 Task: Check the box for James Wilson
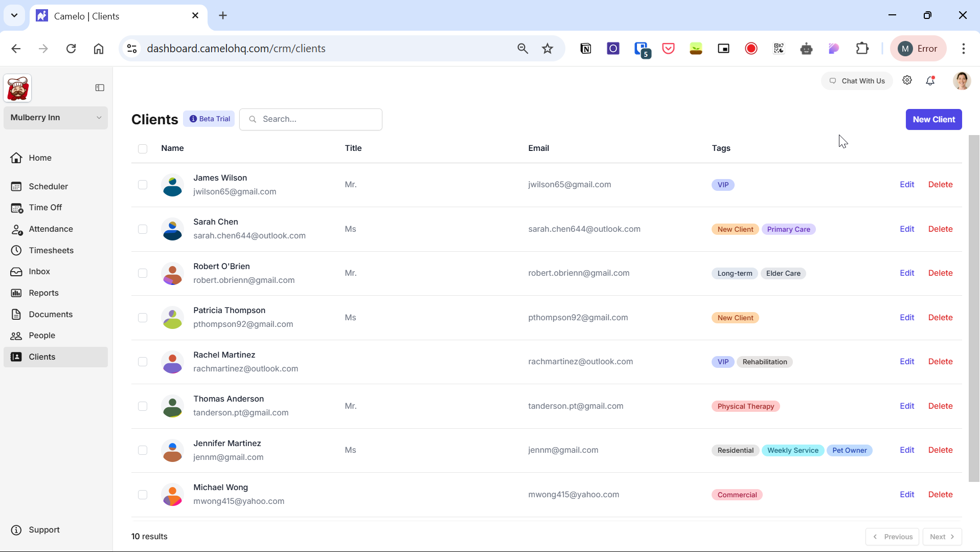point(143,185)
